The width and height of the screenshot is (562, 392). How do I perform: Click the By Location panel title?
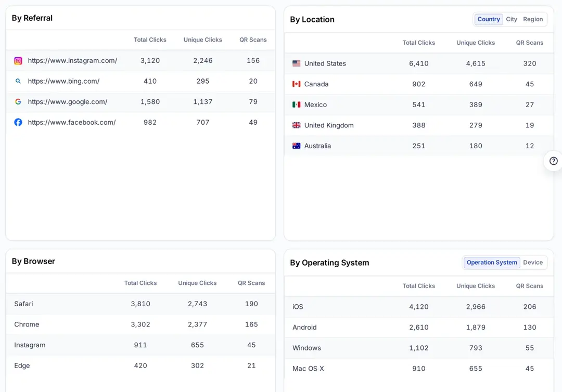312,20
